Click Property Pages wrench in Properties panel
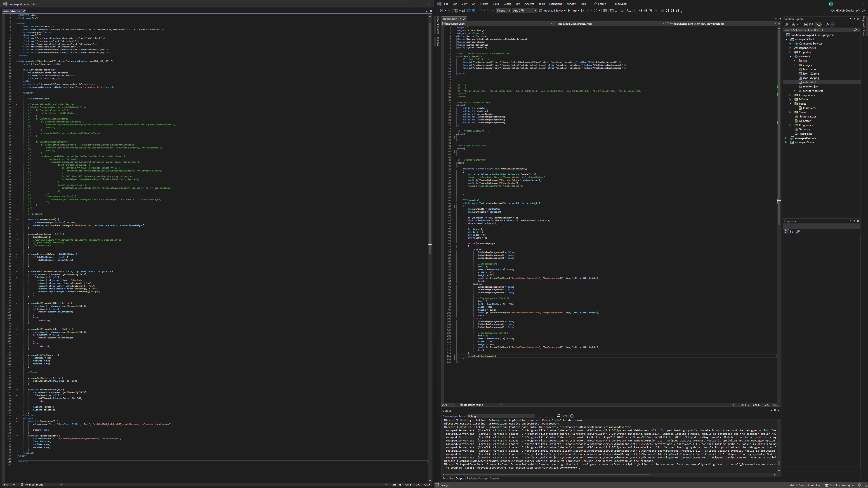Screen dimensions: 868x488 (798, 232)
